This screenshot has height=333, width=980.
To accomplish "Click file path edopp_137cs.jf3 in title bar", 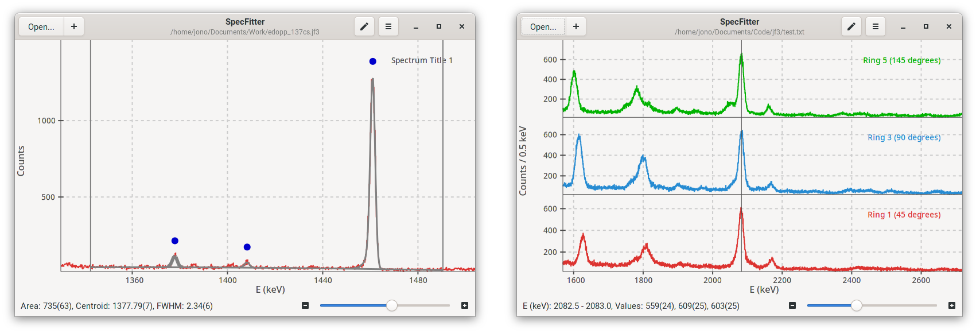I will [x=245, y=32].
